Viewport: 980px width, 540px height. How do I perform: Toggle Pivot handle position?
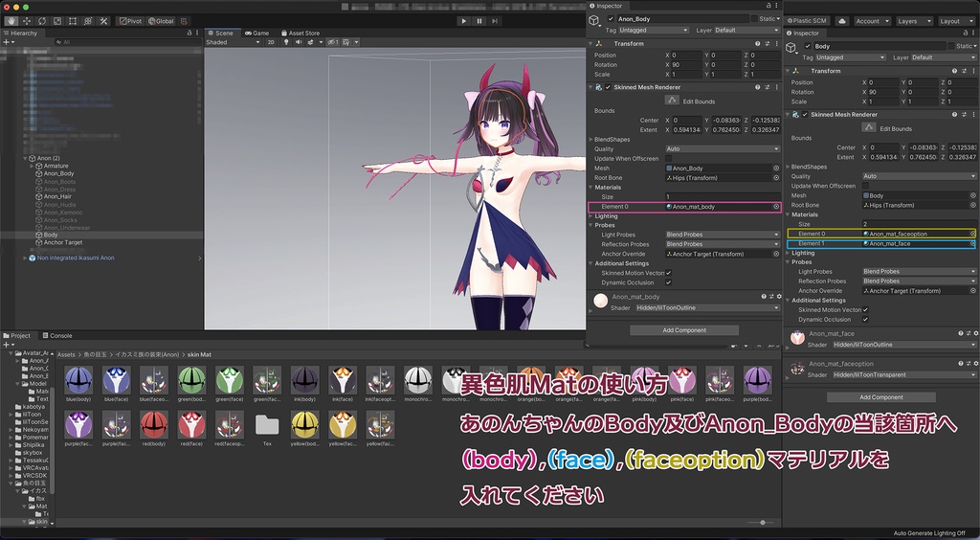(x=130, y=21)
